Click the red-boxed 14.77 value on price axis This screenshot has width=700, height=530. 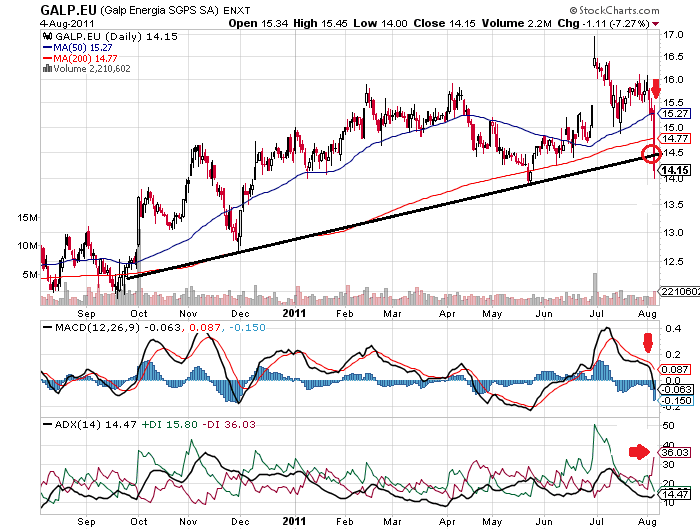click(x=675, y=138)
